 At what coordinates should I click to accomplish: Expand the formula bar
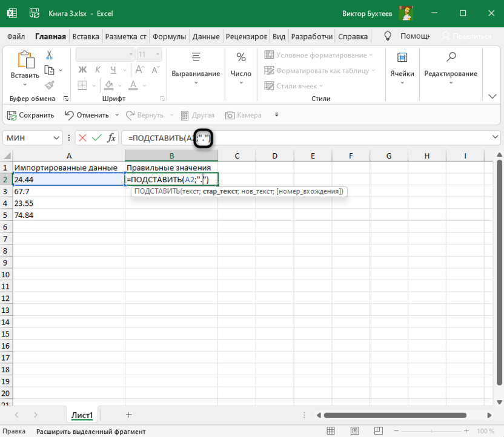[495, 138]
